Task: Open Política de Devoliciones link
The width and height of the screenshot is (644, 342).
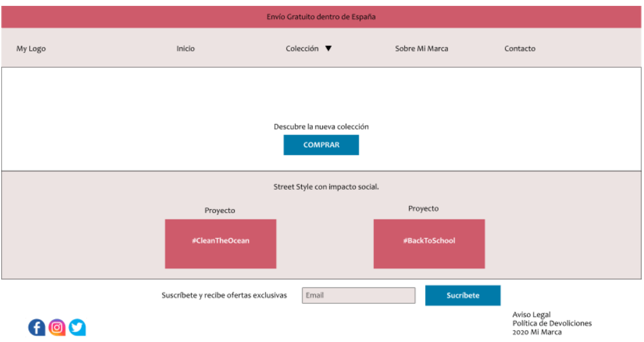Action: pyautogui.click(x=552, y=323)
